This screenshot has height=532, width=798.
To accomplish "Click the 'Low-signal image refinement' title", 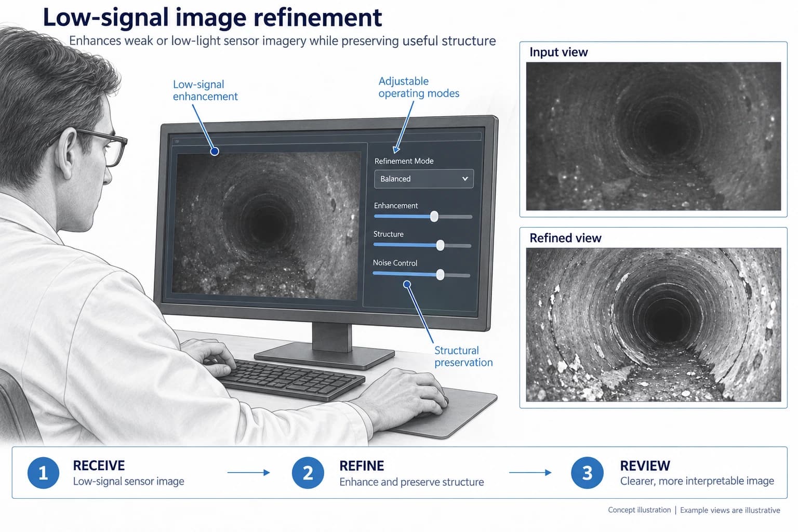I will pos(212,18).
